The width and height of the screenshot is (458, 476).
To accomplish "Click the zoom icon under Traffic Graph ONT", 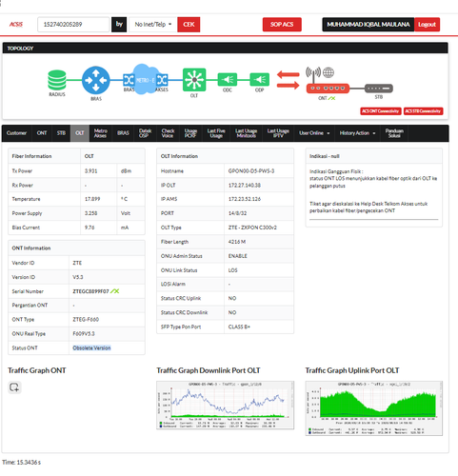I will (14, 387).
